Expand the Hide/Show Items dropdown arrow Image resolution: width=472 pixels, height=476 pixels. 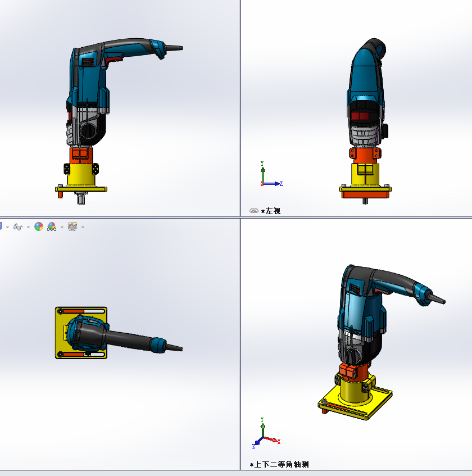coord(28,227)
